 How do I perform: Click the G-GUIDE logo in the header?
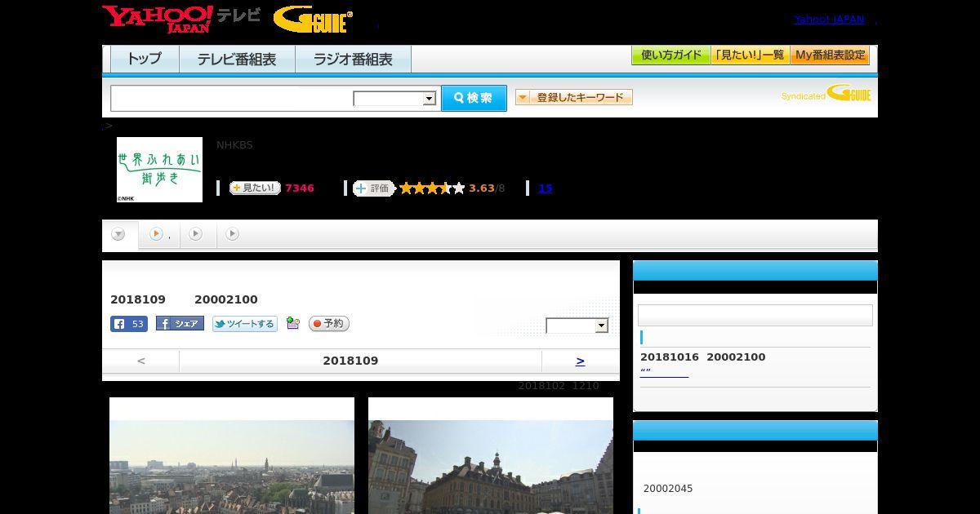tap(313, 20)
